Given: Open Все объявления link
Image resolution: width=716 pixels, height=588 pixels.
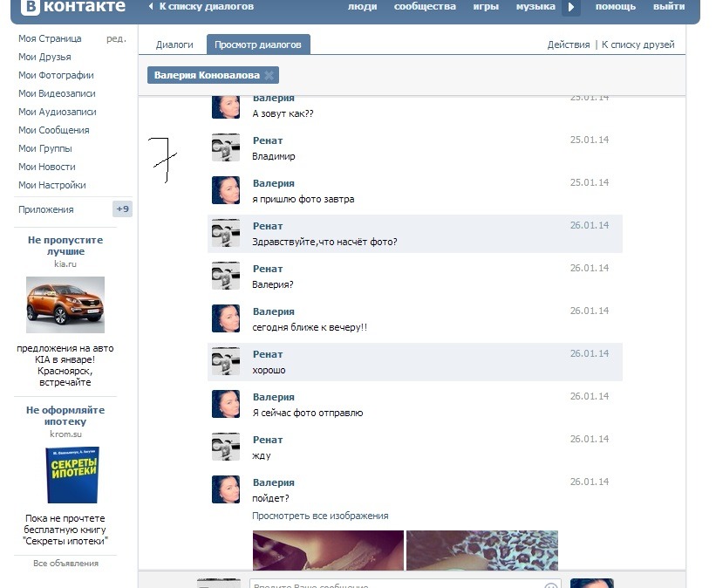Looking at the screenshot, I should (65, 564).
